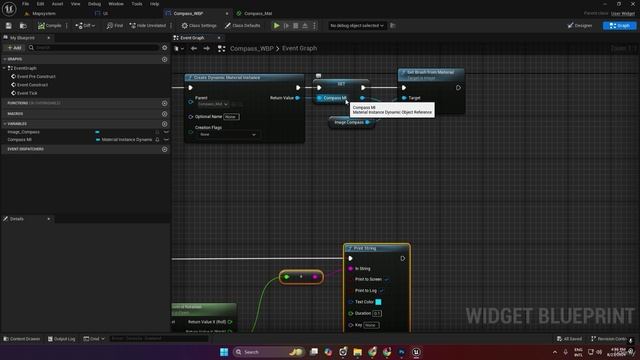This screenshot has height=360, width=640.
Task: Select Event Tick in the graph list
Action: pos(27,93)
